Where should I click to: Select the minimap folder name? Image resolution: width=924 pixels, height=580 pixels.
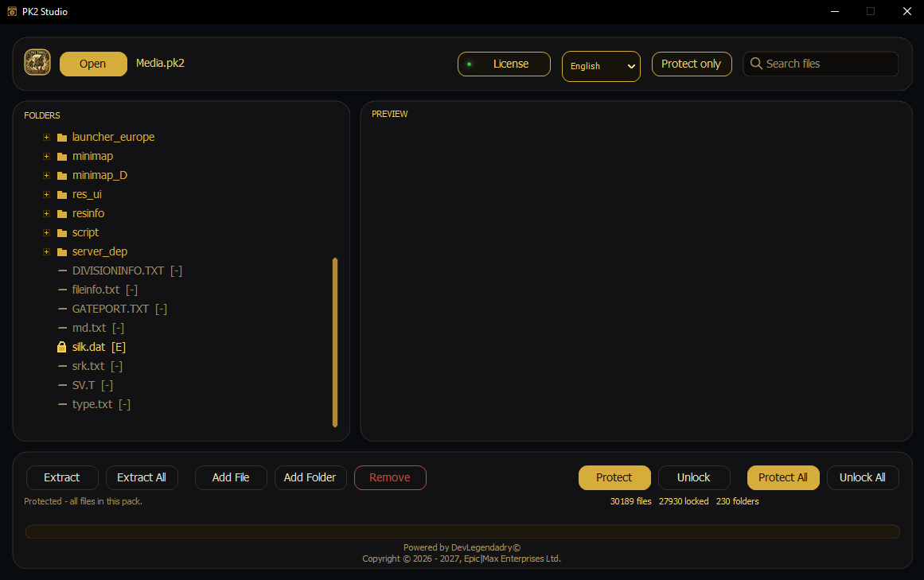[92, 156]
